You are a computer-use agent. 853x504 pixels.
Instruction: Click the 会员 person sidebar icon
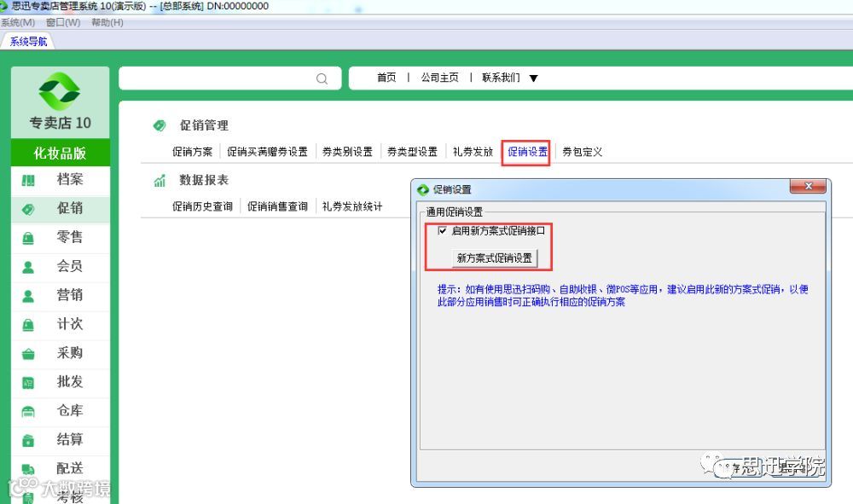tap(28, 267)
